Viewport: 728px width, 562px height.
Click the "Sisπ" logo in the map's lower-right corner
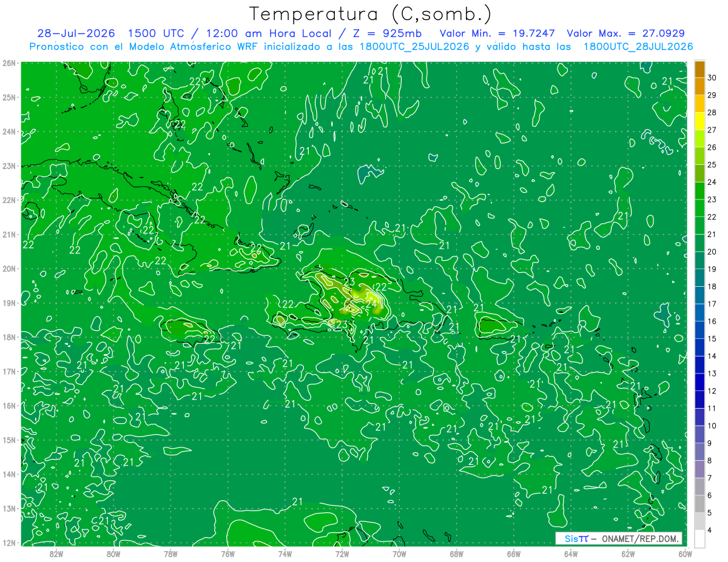click(576, 539)
